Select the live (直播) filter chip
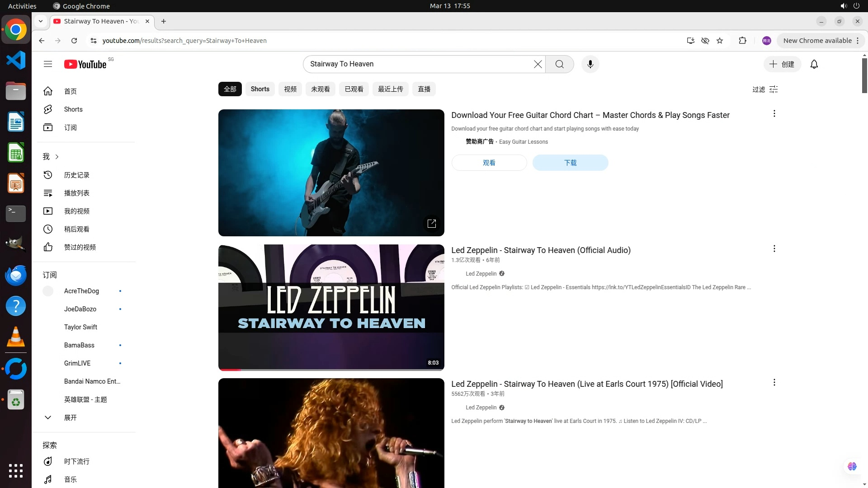 424,89
